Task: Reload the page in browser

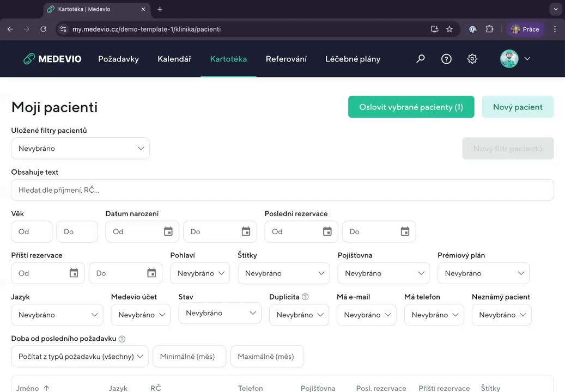Action: click(44, 29)
